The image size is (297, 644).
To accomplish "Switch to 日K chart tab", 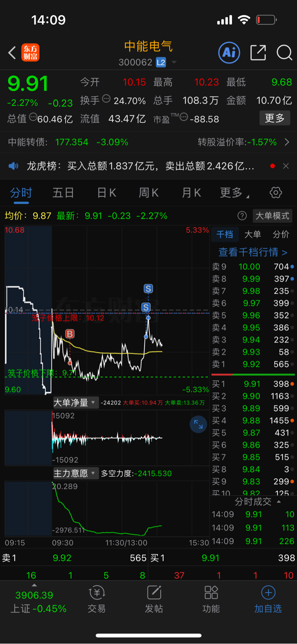I will click(106, 192).
